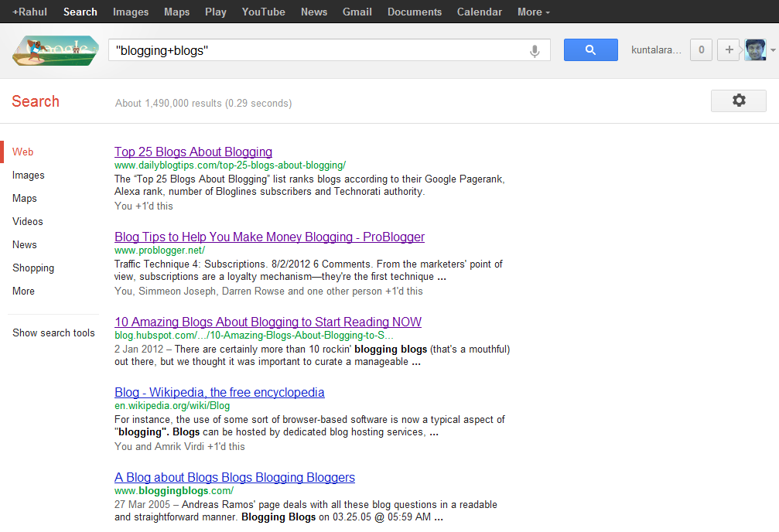Image resolution: width=779 pixels, height=532 pixels.
Task: Click 'You, Simmeon Joseph, Darren Rowse' +1 text
Action: [268, 291]
